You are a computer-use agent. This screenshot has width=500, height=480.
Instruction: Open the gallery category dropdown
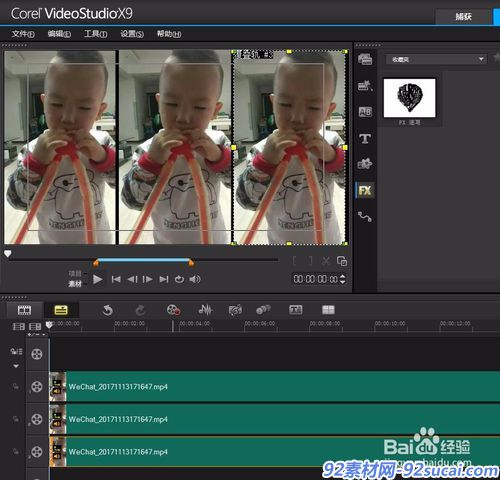[436, 59]
